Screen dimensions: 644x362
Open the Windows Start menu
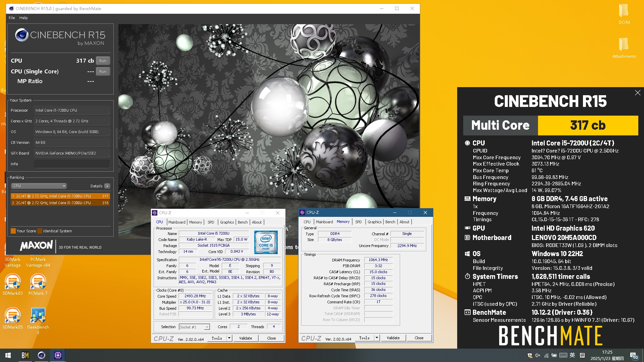pyautogui.click(x=8, y=355)
